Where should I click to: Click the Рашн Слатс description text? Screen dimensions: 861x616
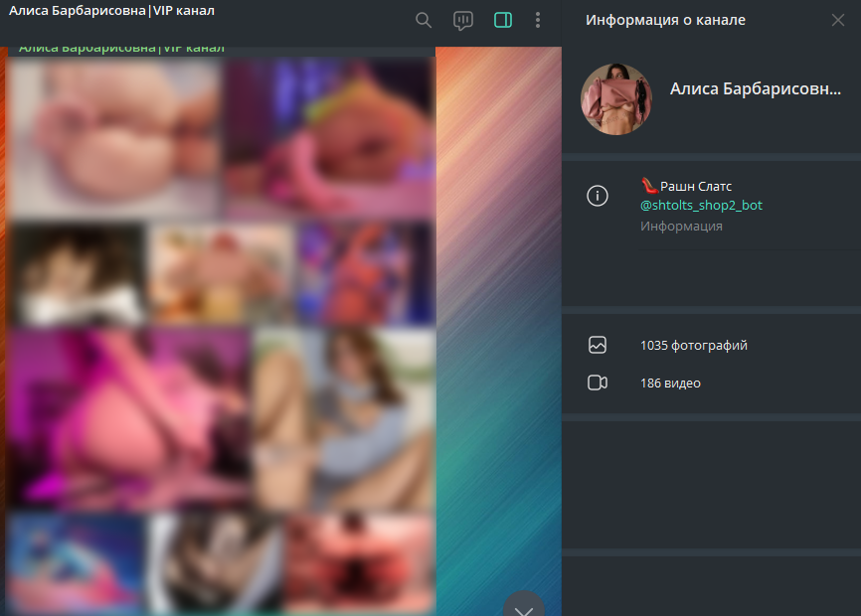pos(695,186)
